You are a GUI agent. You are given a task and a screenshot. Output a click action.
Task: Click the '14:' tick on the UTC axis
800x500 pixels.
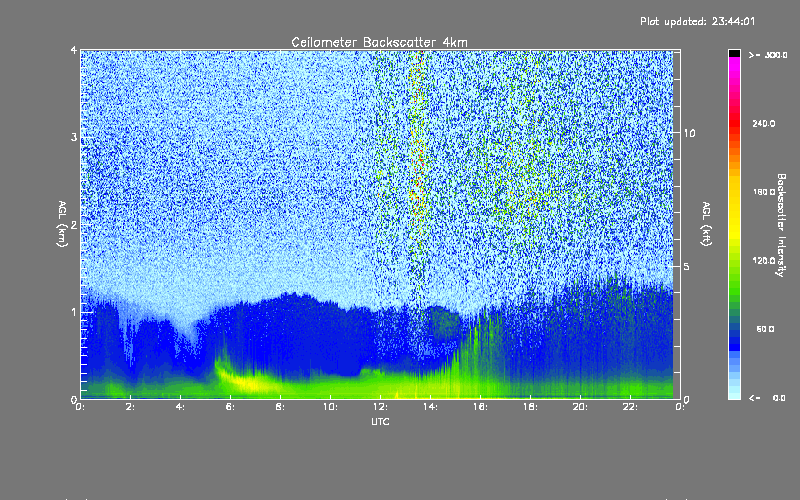431,407
